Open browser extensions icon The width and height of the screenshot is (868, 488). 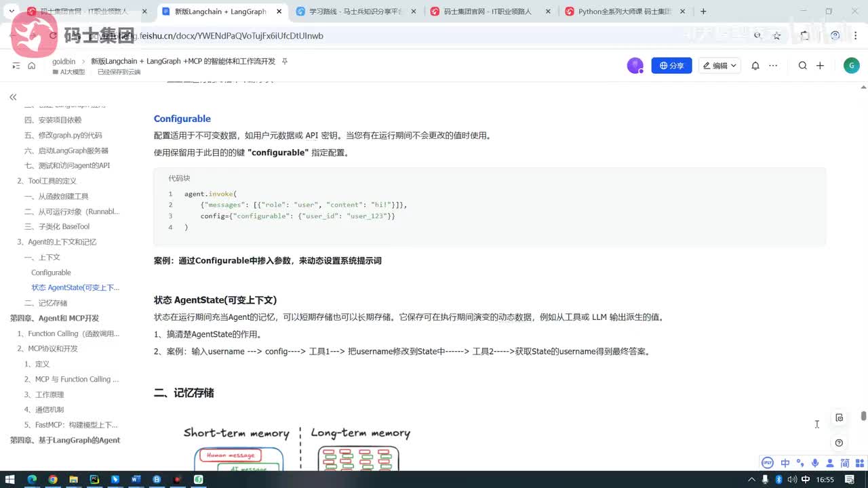[x=805, y=35]
